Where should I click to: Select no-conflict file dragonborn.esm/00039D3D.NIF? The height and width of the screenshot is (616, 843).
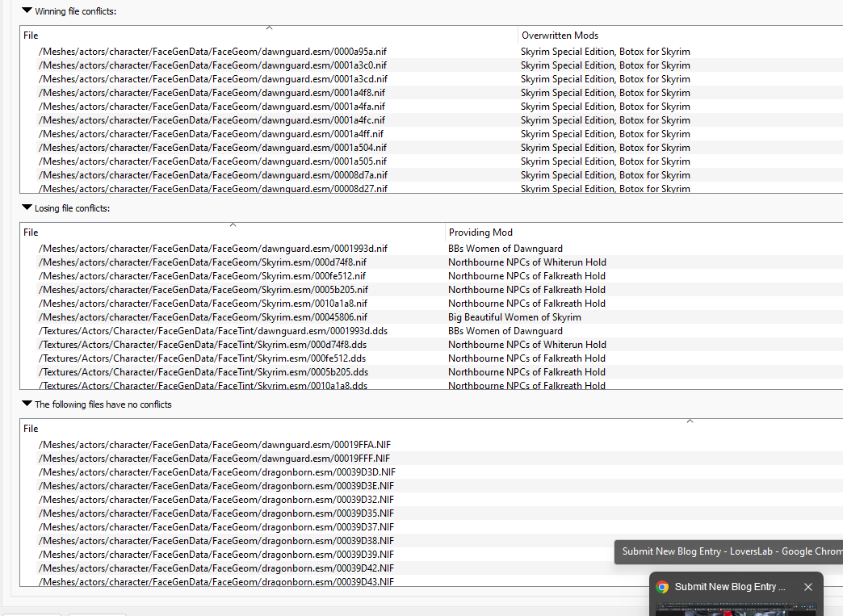[216, 472]
